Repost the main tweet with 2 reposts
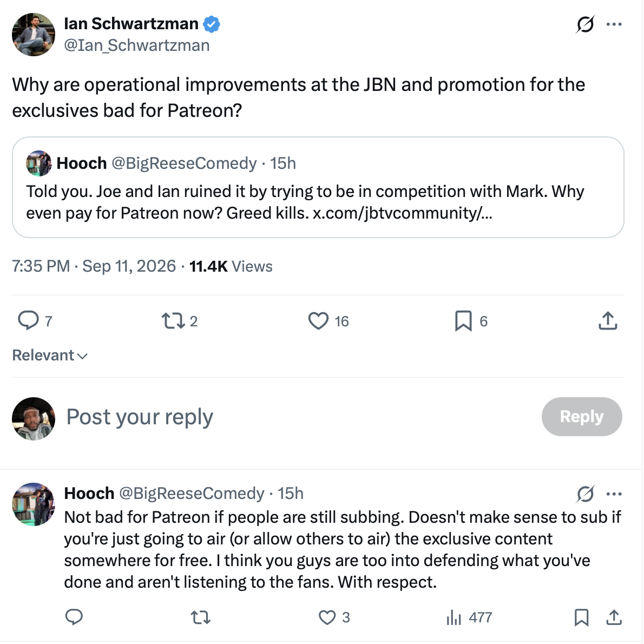The image size is (644, 644). pos(173,321)
